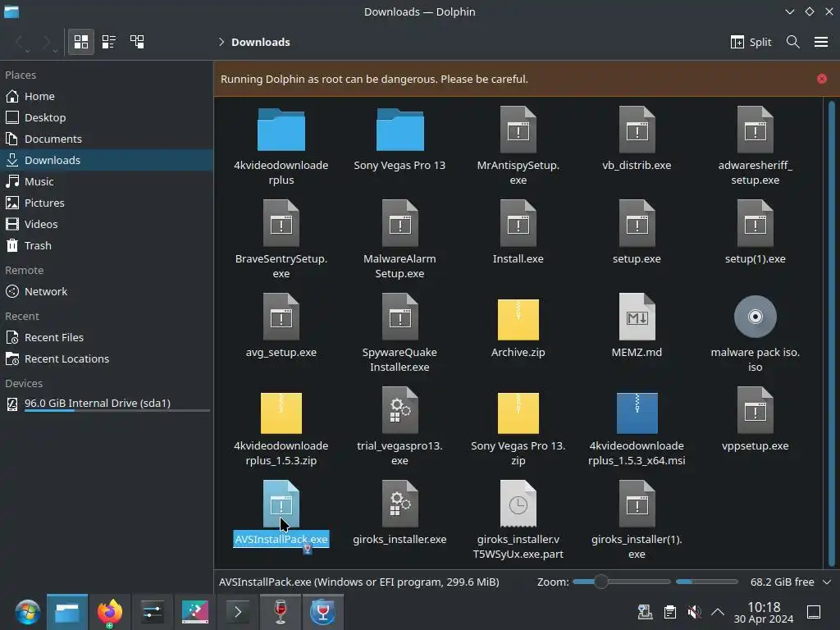840x630 pixels.
Task: Open the hamburger menu
Action: (x=821, y=42)
